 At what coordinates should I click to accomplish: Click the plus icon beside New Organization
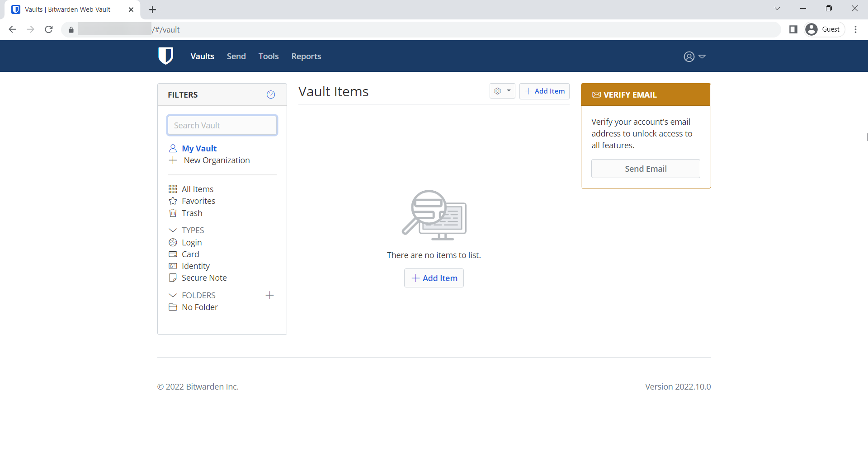(x=173, y=160)
